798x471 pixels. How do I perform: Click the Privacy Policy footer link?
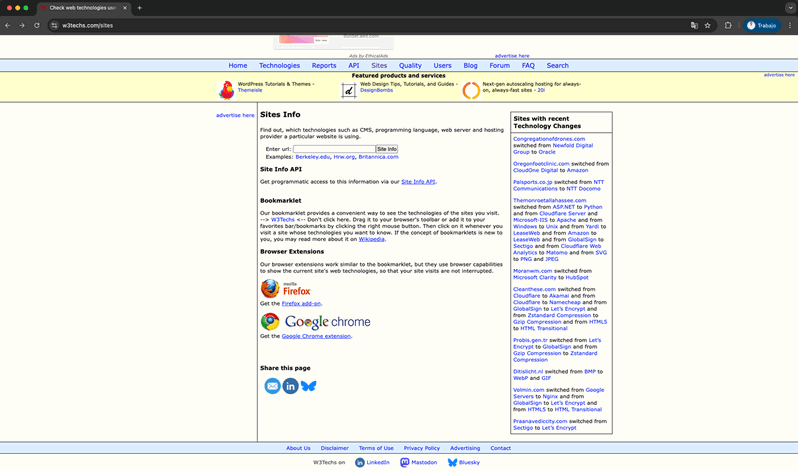(421, 449)
